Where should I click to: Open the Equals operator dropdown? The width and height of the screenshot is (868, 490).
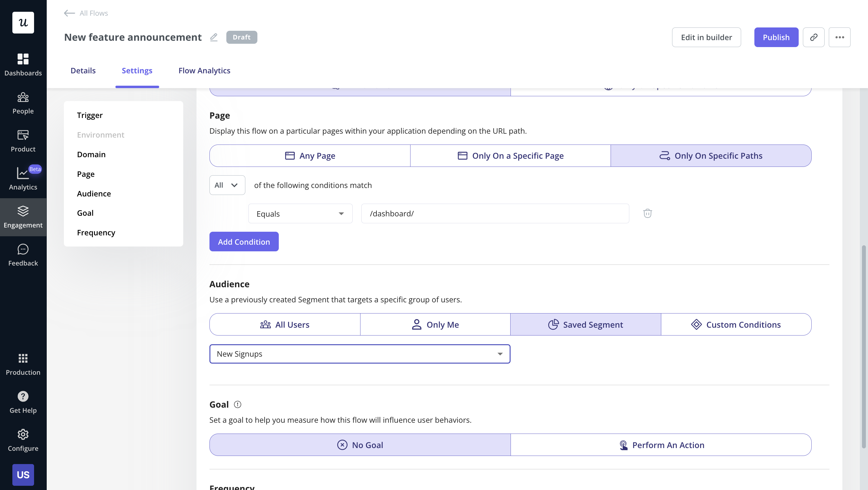(x=300, y=213)
